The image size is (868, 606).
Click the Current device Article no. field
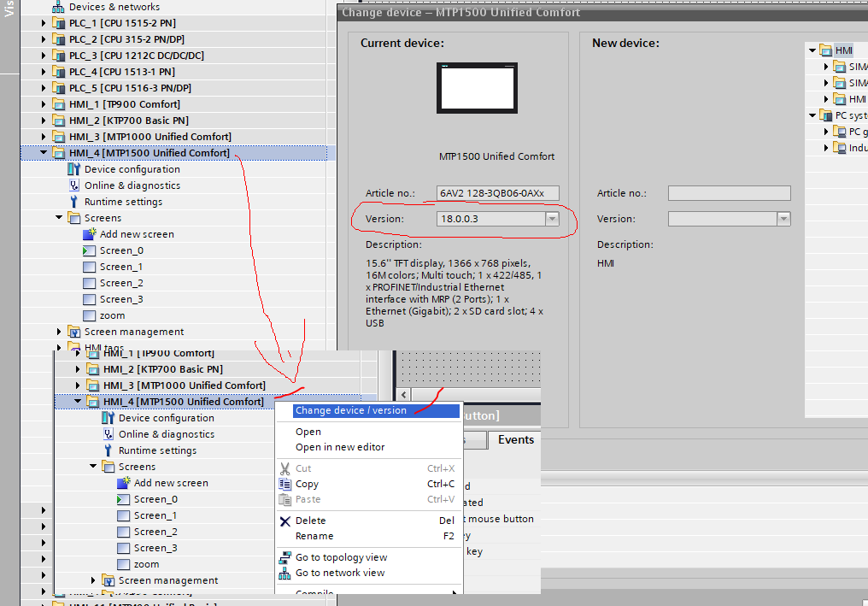498,193
